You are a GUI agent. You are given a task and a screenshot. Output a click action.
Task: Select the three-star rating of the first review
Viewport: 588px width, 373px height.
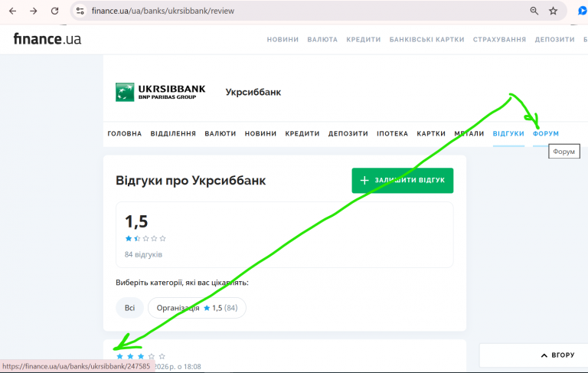tap(141, 356)
